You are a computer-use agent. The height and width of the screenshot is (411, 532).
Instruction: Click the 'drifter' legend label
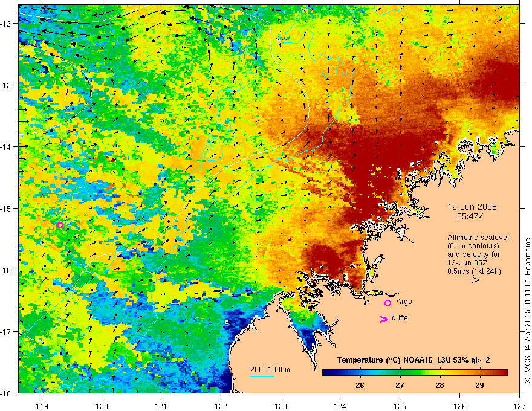tap(401, 318)
